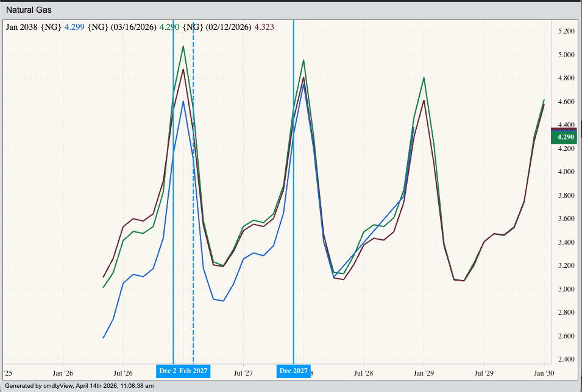Click the Generated by cmdtyView footer text
Screen dimensions: 582x392
point(79,386)
